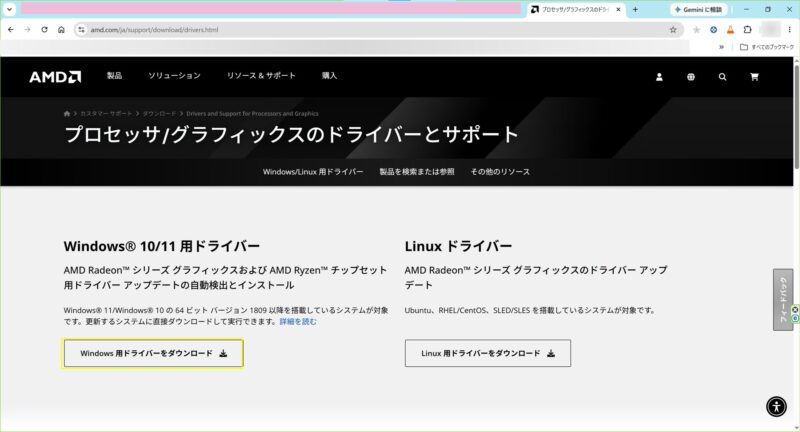This screenshot has width=800, height=432.
Task: Reload the page with refresh icon
Action: click(44, 30)
